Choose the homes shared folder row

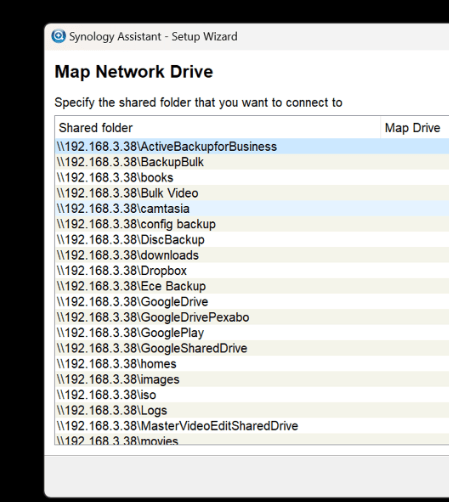(252, 363)
